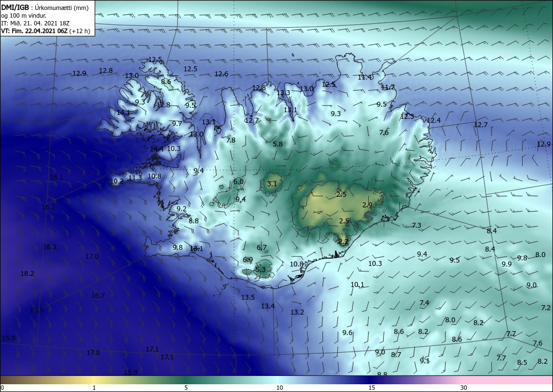Click the 0 tick on color scale
Screen dimensions: 553x392
(2, 388)
